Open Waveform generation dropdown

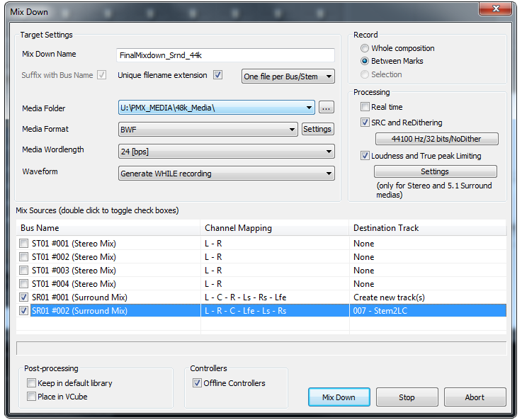pos(227,174)
